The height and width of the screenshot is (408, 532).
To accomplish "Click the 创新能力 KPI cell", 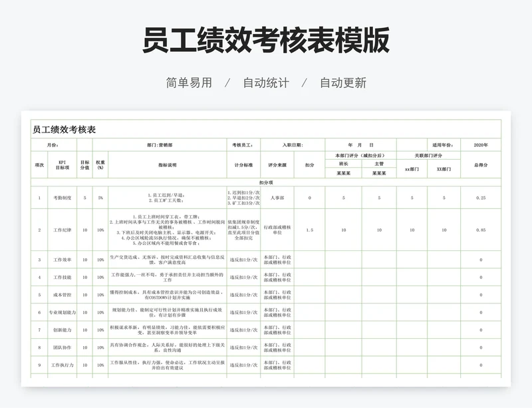I will pyautogui.click(x=62, y=330).
